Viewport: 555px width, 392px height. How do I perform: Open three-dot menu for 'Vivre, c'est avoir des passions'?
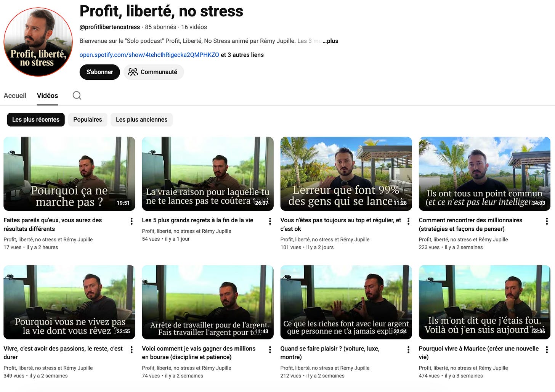point(132,350)
